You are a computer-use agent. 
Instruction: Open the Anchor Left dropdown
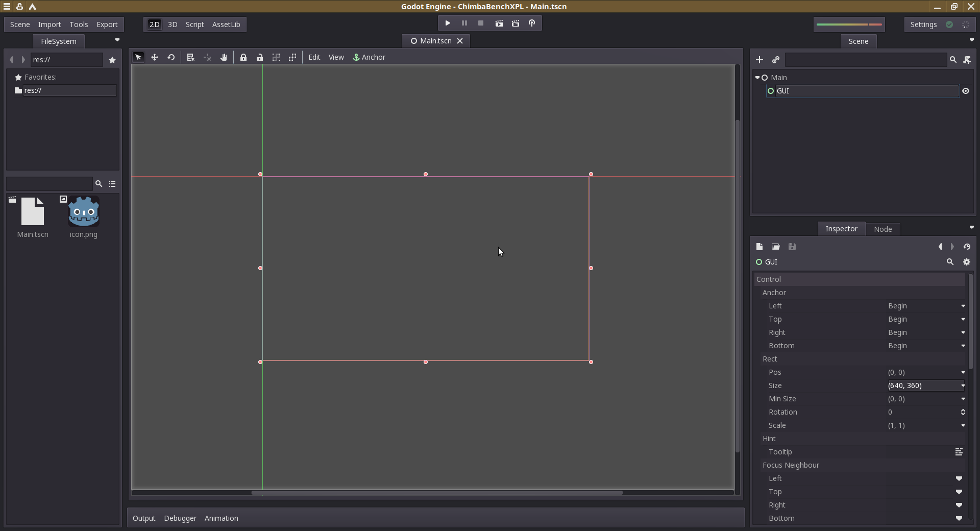pyautogui.click(x=926, y=306)
